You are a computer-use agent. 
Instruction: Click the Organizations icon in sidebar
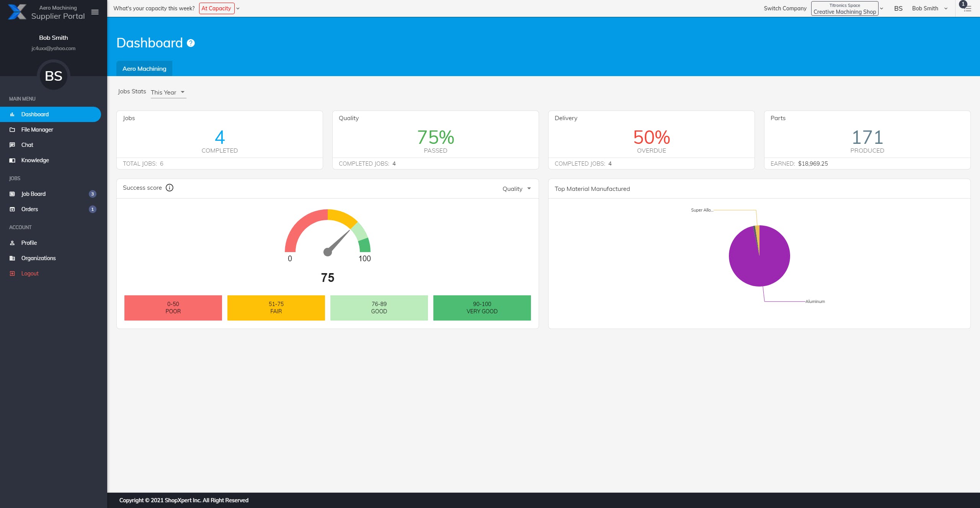pyautogui.click(x=12, y=258)
